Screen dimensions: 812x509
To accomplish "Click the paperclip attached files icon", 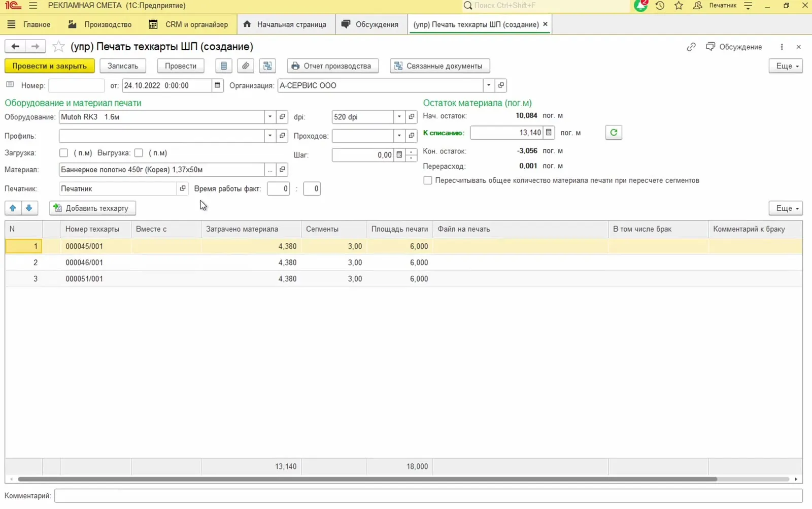I will point(246,66).
